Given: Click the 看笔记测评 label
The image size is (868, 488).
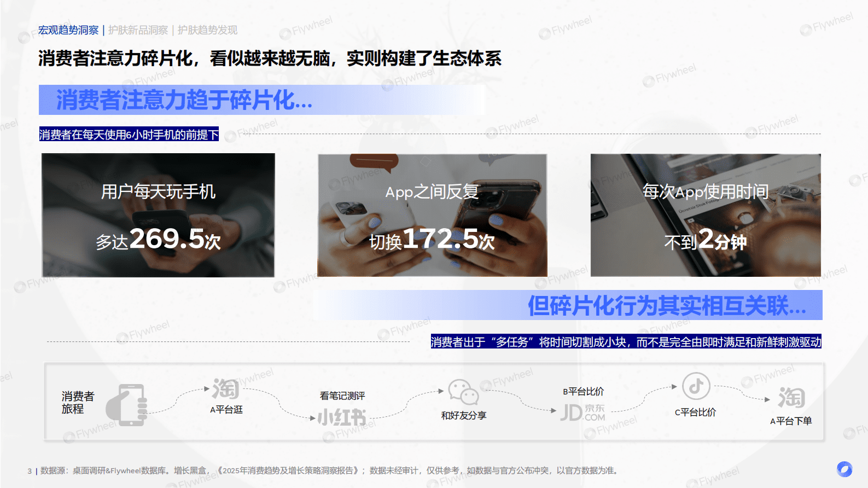Looking at the screenshot, I should coord(342,396).
